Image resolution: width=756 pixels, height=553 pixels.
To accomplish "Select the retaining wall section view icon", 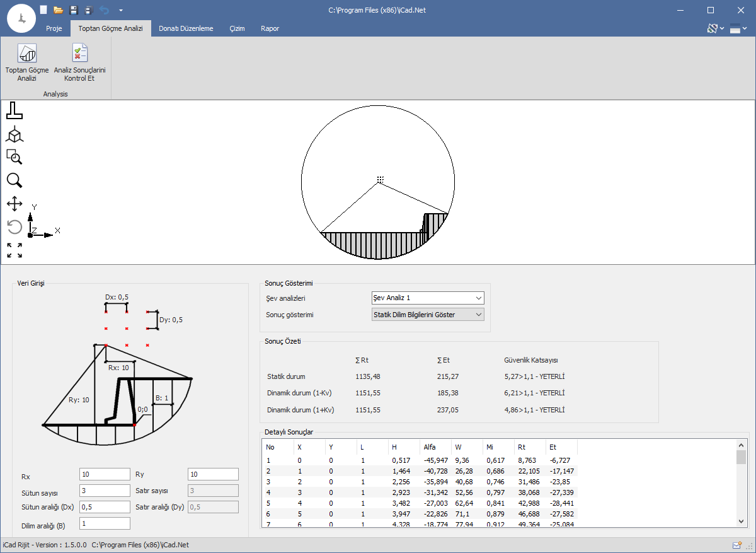I will coord(14,111).
